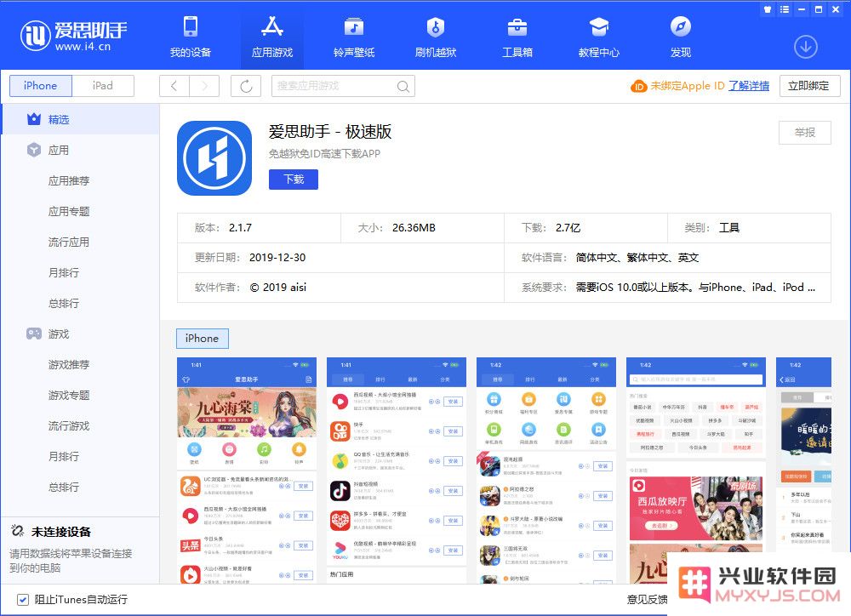Open 应用专题 in the sidebar

point(69,211)
